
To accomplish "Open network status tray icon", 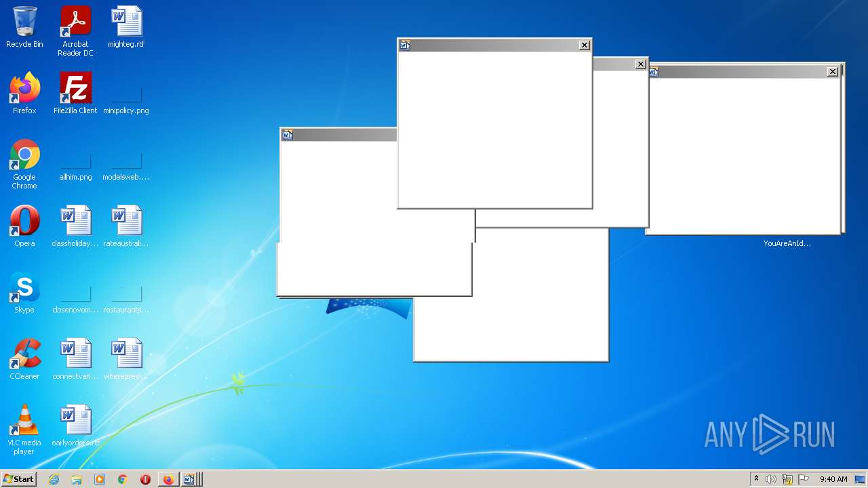I will click(x=787, y=479).
